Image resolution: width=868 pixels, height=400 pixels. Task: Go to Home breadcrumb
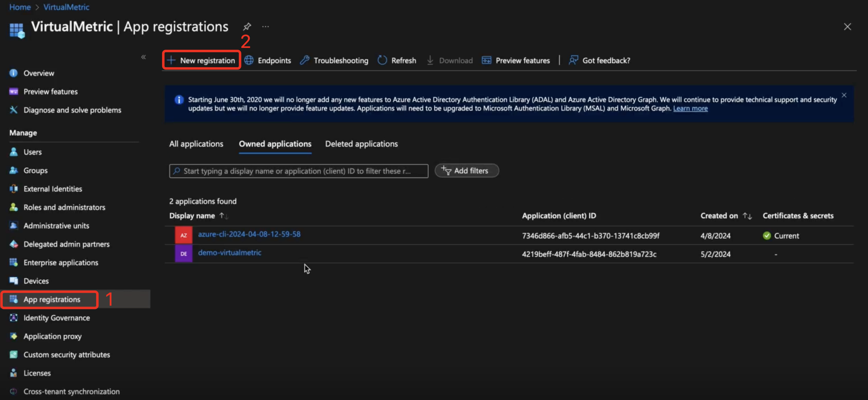click(20, 7)
